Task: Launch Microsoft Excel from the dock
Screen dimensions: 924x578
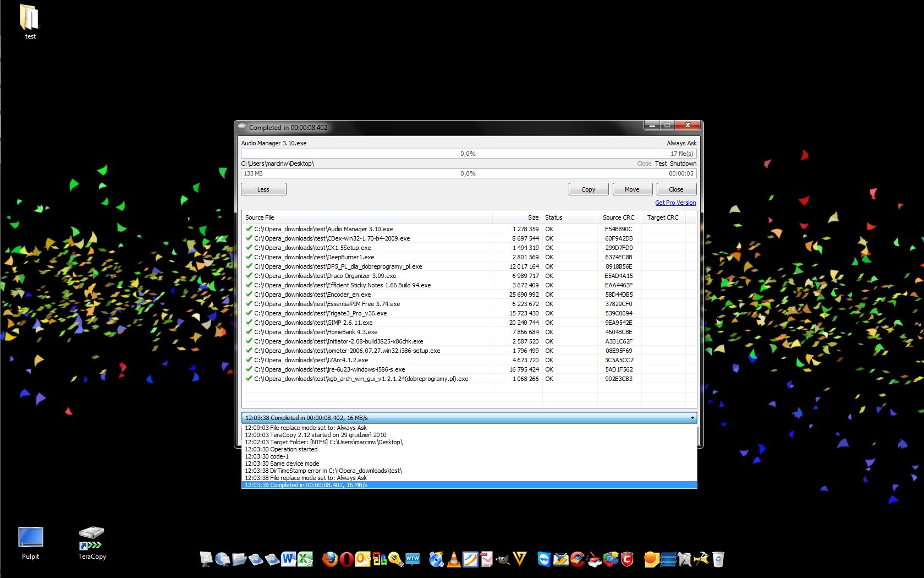Action: point(305,559)
